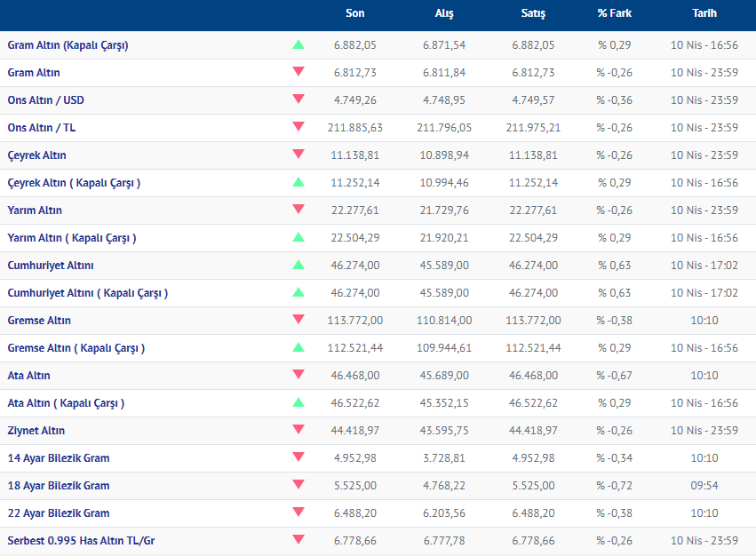This screenshot has height=556, width=756.
Task: Click the red down arrow for Serbest 0.995 Has Altın
Action: (x=298, y=540)
